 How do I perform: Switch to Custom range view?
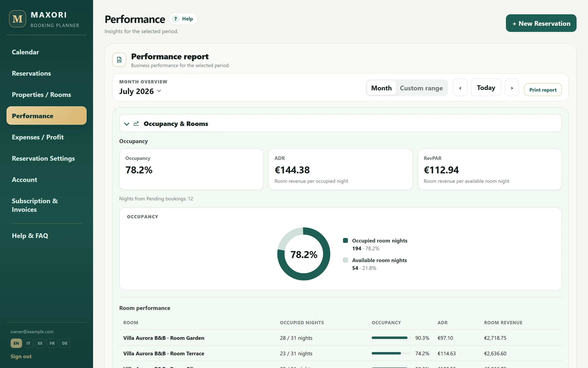[x=421, y=88]
